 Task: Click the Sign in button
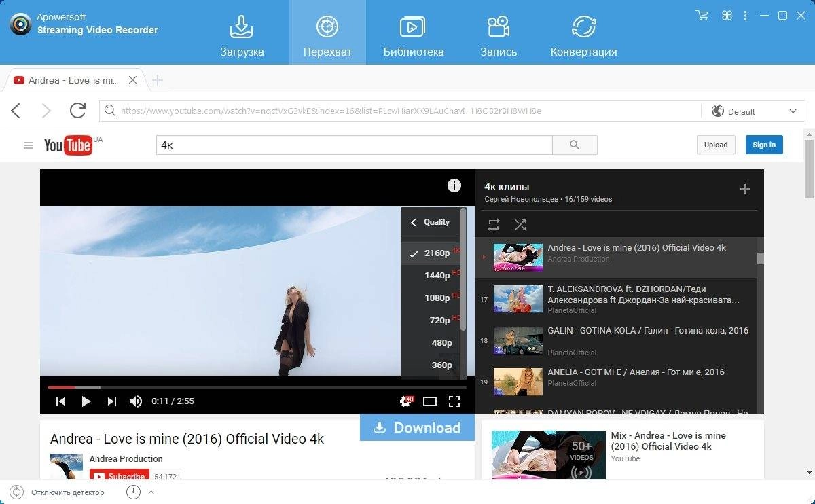(x=764, y=145)
